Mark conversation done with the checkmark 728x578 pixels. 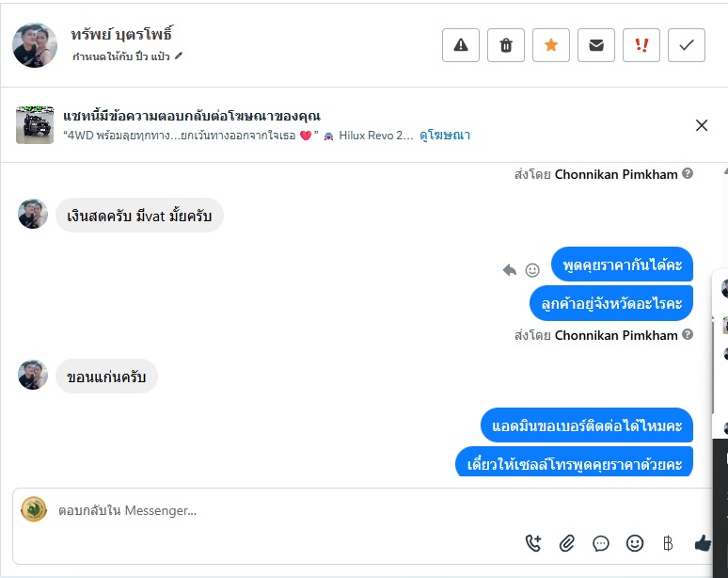pyautogui.click(x=687, y=45)
